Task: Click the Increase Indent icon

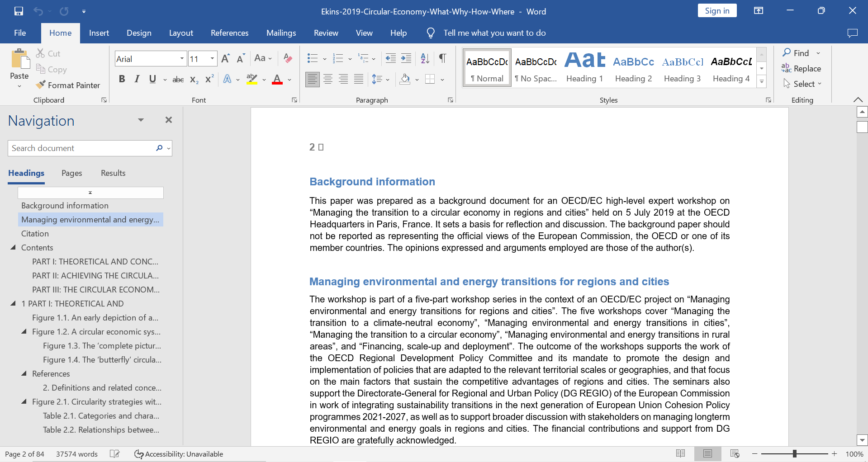Action: click(406, 58)
